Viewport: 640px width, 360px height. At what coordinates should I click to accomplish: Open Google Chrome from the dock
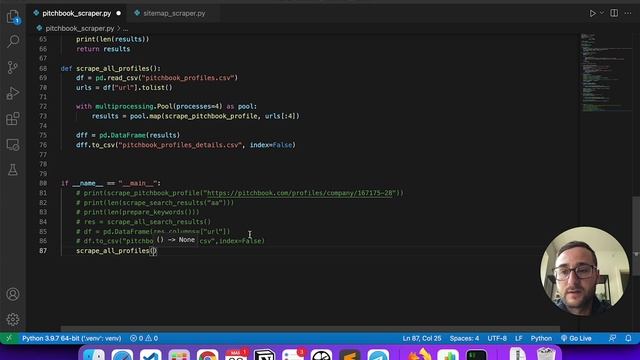tap(208, 354)
